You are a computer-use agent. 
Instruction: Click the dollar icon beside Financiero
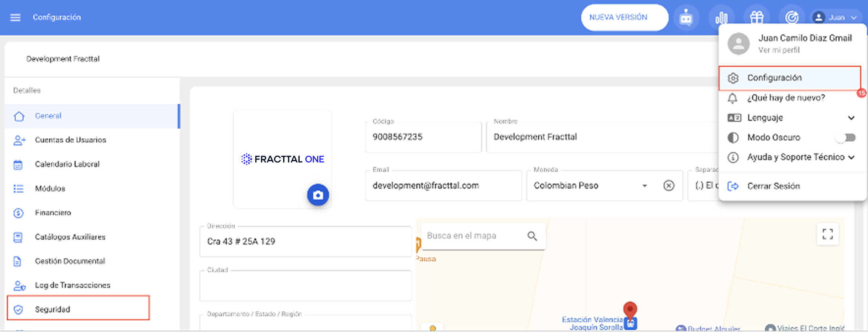click(18, 213)
